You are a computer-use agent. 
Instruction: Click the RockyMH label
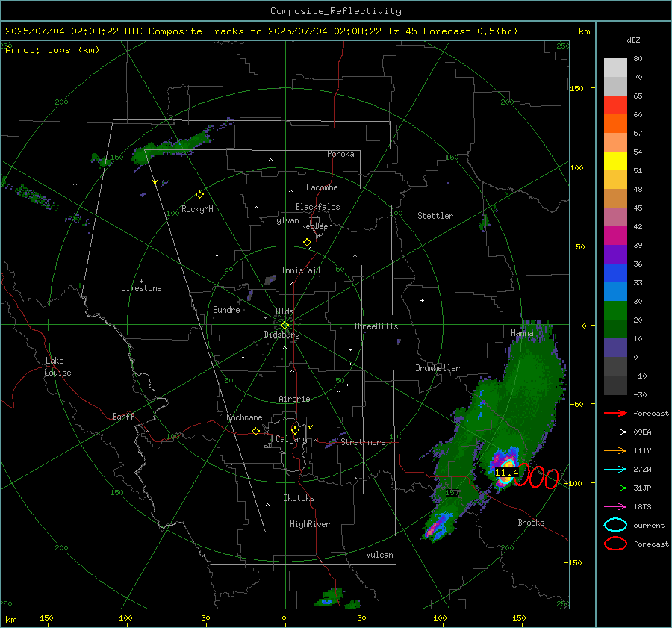(x=197, y=209)
